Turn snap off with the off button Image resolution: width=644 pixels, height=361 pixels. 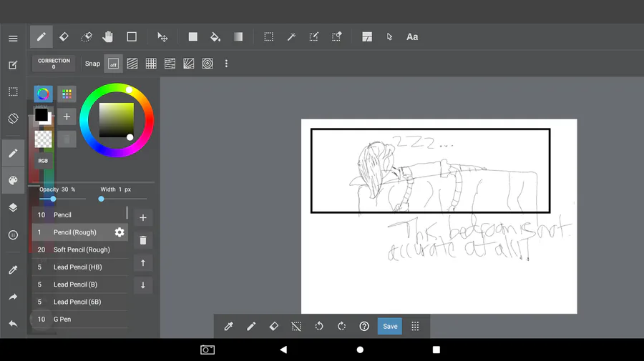113,64
